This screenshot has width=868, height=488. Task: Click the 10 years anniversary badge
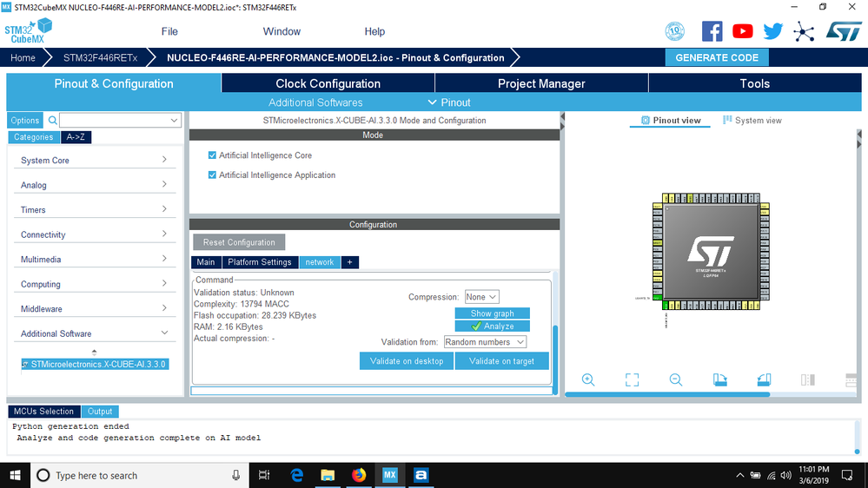coord(675,31)
